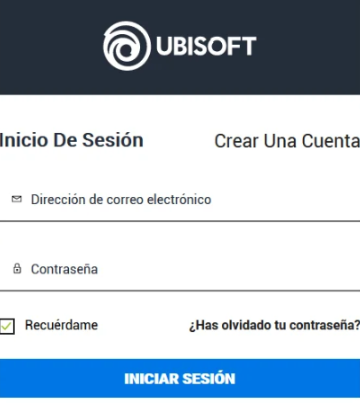This screenshot has width=360, height=411.
Task: Click the INICIAR SESIÓN button
Action: click(180, 378)
